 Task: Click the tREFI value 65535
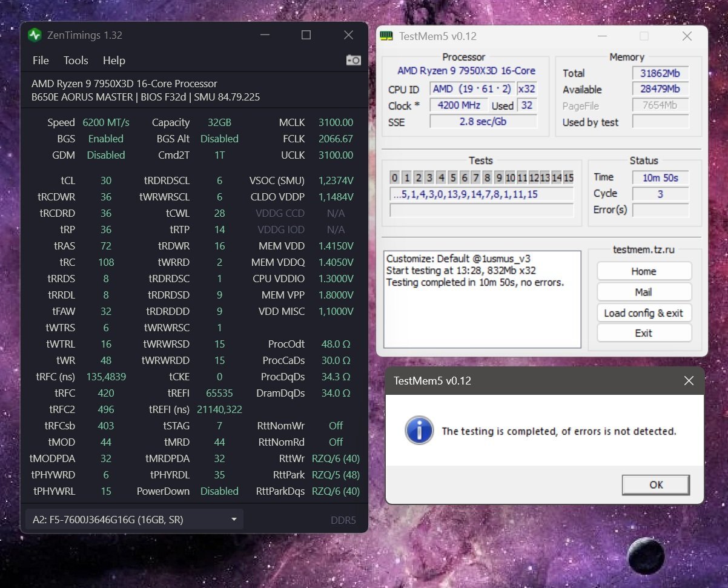coord(219,393)
